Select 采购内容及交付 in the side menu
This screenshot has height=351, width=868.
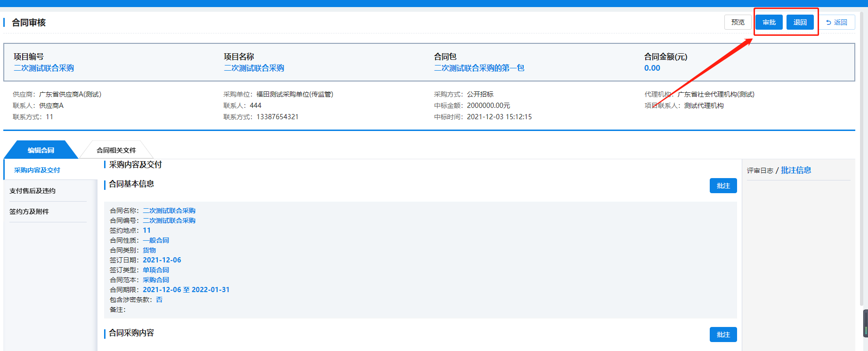[37, 170]
